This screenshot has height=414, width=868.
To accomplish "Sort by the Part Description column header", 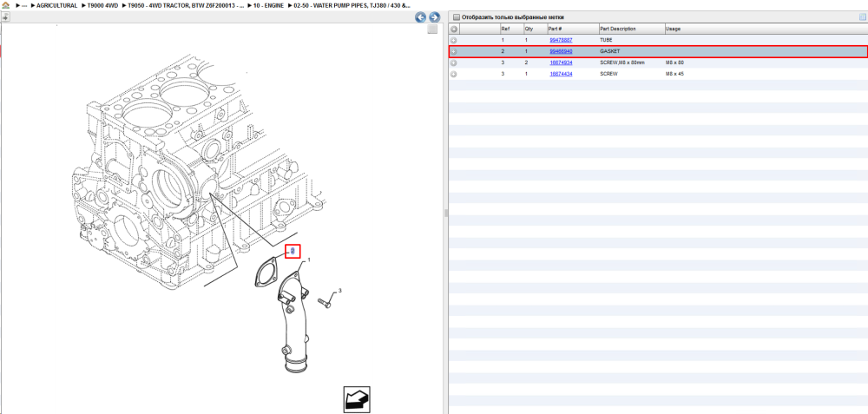I will pos(618,29).
